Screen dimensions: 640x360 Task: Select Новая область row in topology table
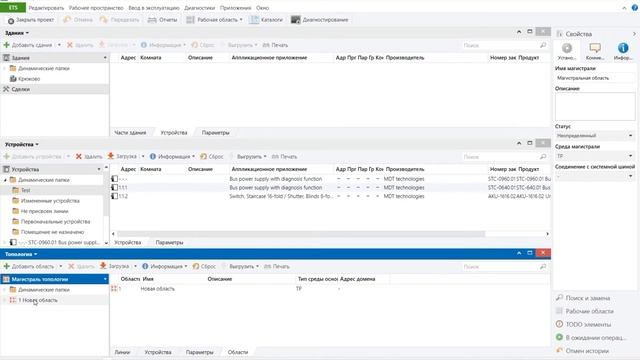(x=330, y=289)
